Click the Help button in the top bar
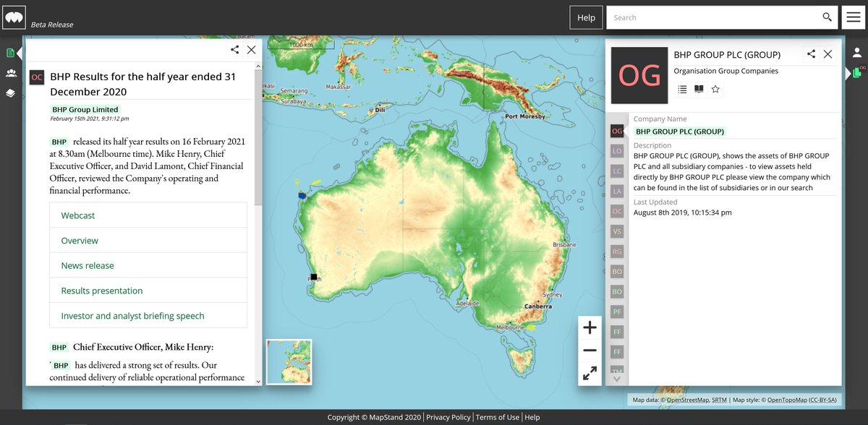Viewport: 868px width, 425px height. tap(586, 17)
